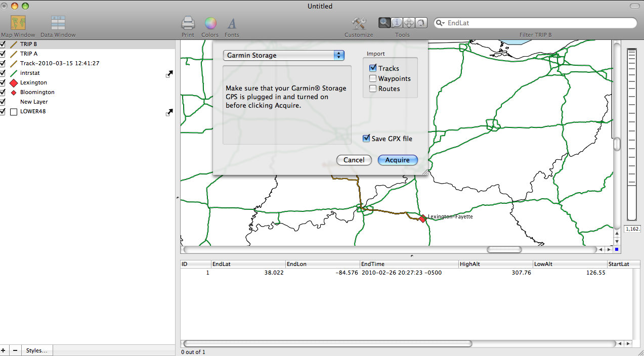The height and width of the screenshot is (356, 644).
Task: Select the zoom magnifier tool
Action: (x=385, y=23)
